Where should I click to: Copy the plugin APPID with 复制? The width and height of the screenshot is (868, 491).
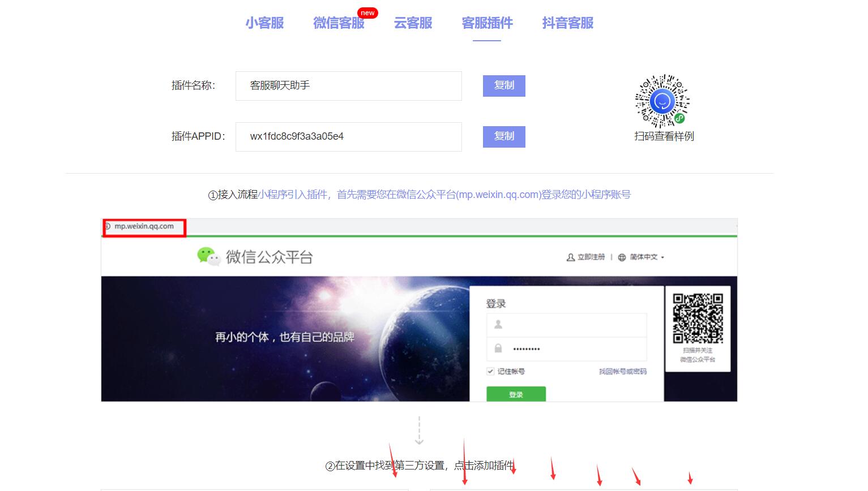tap(504, 137)
